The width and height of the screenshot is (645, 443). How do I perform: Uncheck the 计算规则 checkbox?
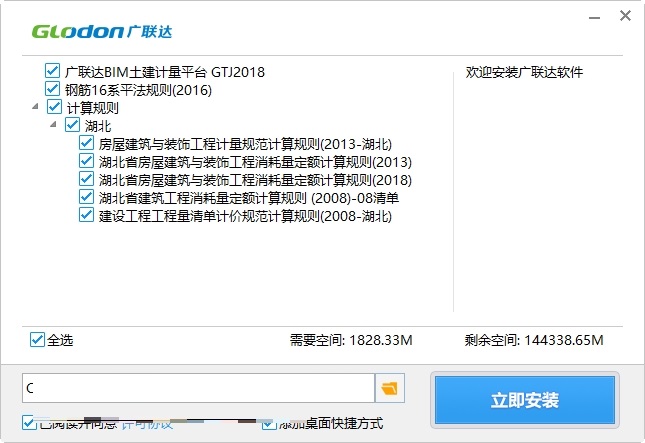coord(55,108)
